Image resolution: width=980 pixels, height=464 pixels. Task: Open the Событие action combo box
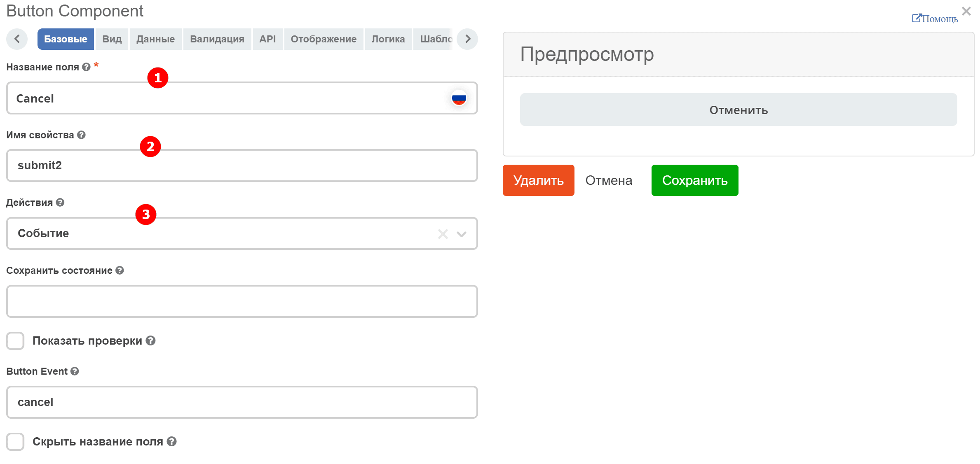(x=242, y=233)
